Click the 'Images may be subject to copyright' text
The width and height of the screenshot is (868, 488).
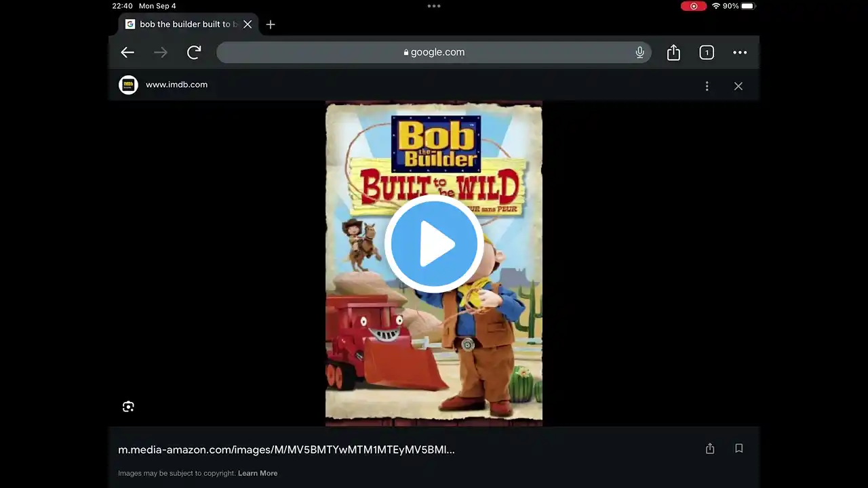pos(177,473)
